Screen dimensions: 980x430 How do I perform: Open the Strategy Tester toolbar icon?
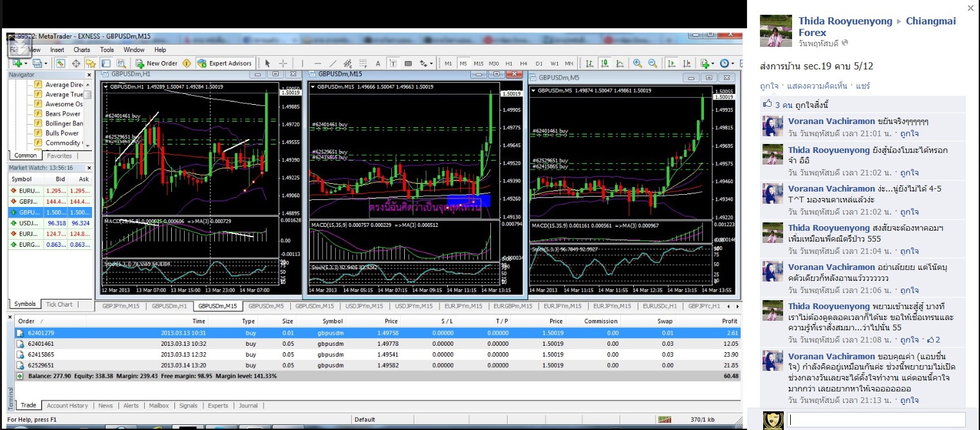120,63
